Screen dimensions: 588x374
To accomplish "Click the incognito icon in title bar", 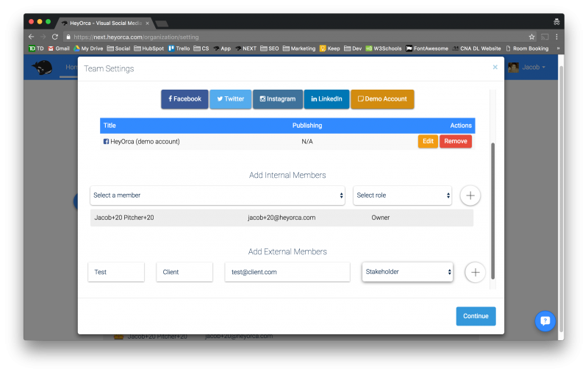I will point(556,22).
